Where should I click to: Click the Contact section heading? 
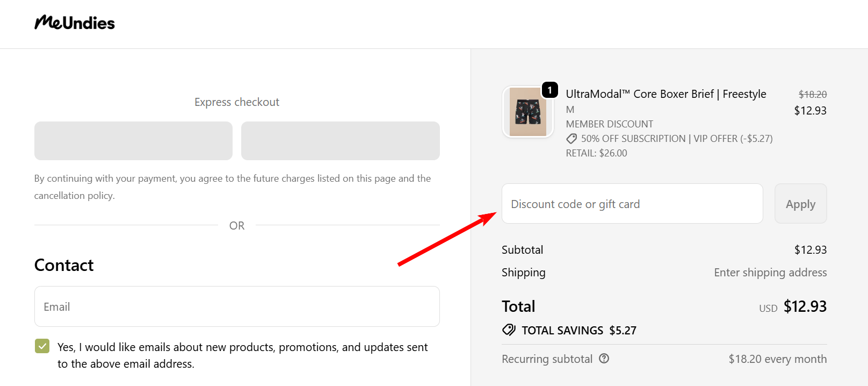coord(64,265)
